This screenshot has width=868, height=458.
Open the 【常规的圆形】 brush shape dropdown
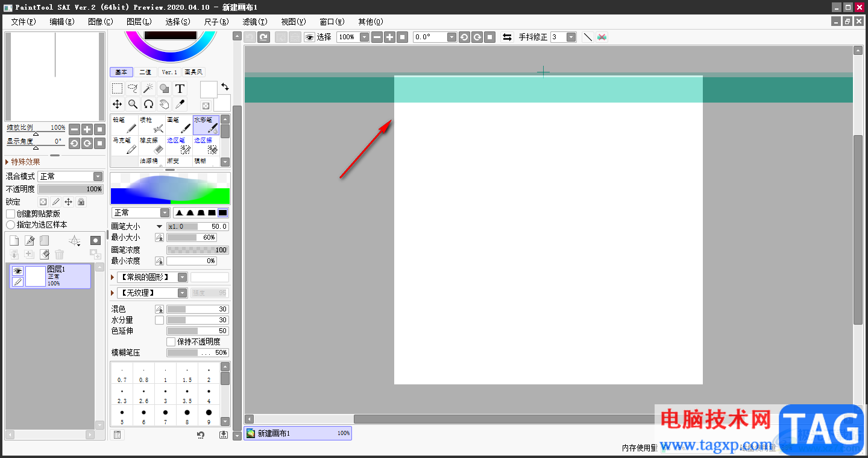click(152, 277)
